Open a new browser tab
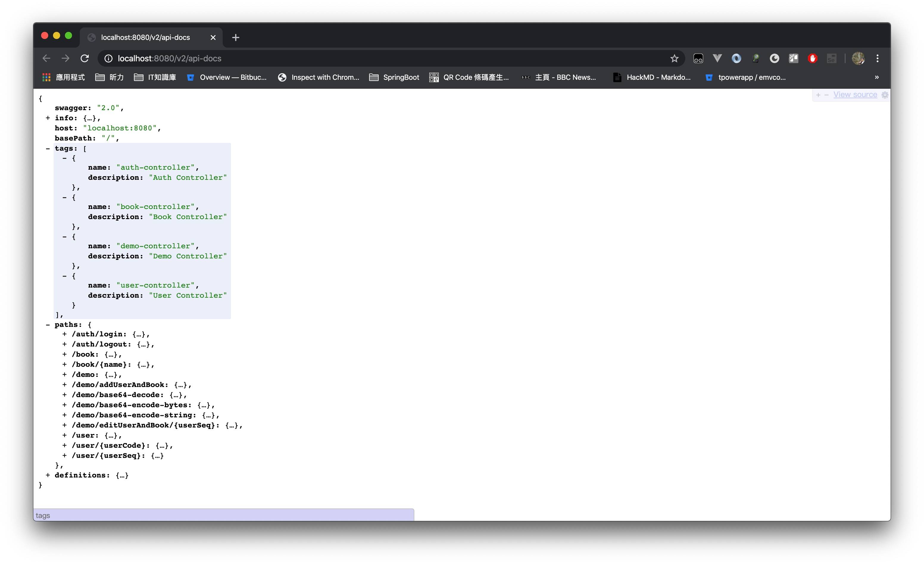Viewport: 924px width, 565px height. coord(235,38)
